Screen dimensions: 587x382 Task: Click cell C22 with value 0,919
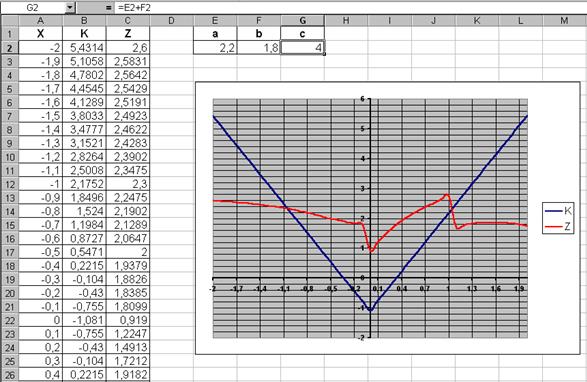[x=128, y=320]
